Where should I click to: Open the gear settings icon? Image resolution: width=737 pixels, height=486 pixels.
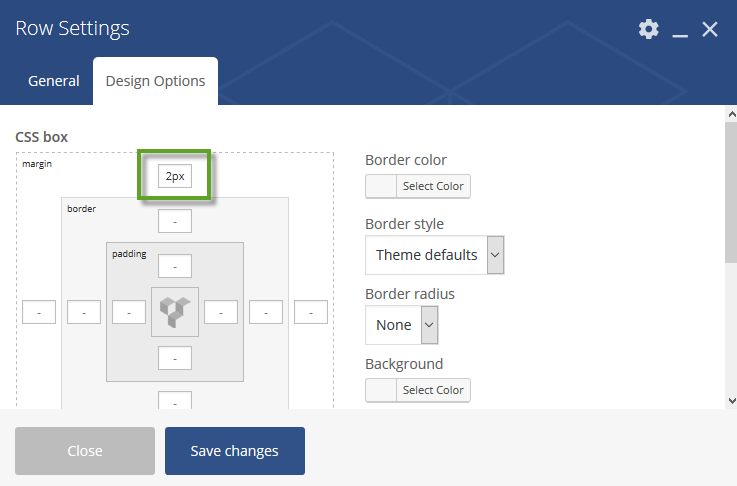click(x=648, y=29)
